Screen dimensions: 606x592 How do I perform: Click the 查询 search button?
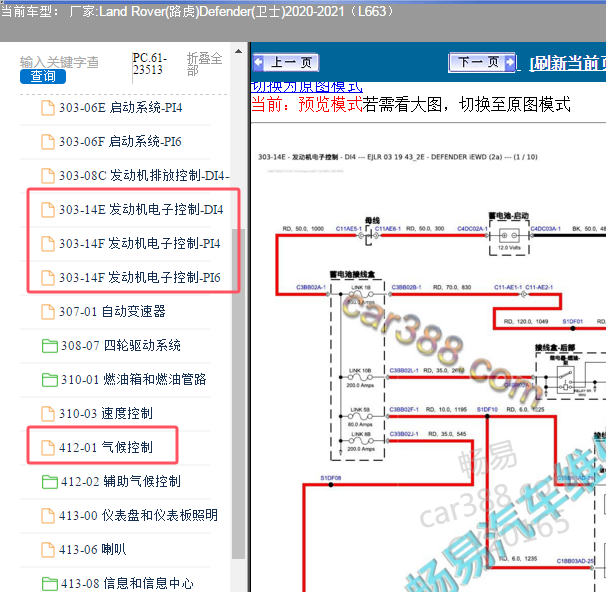[x=43, y=76]
